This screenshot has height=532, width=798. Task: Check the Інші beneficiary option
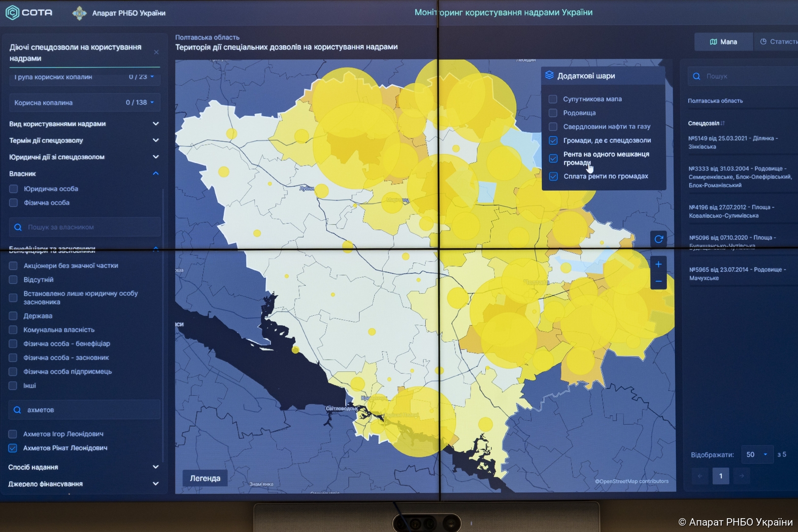13,386
